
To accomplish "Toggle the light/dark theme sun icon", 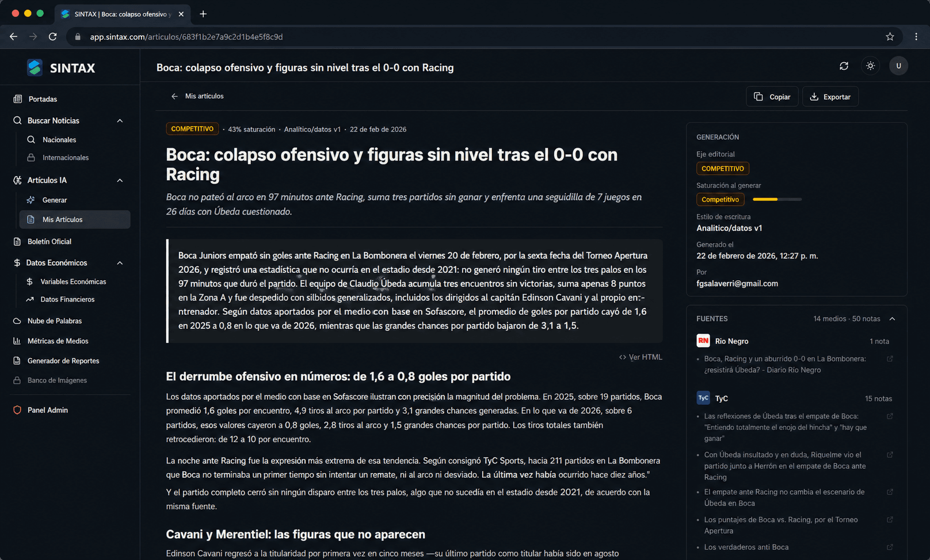I will click(x=871, y=66).
